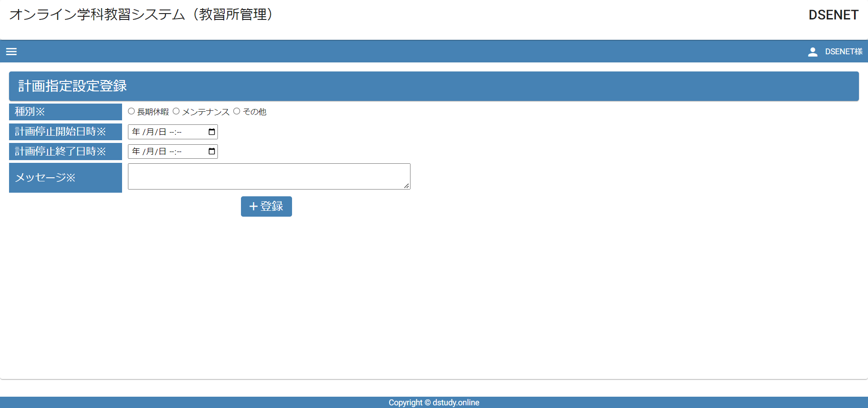
Task: Click the DSENET logo in header
Action: point(833,15)
